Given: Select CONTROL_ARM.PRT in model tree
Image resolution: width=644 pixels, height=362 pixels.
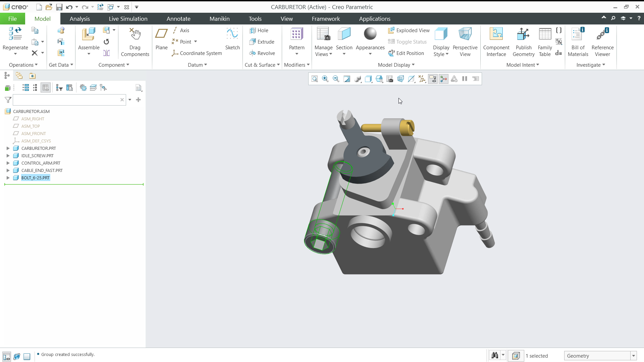Looking at the screenshot, I should pyautogui.click(x=41, y=163).
